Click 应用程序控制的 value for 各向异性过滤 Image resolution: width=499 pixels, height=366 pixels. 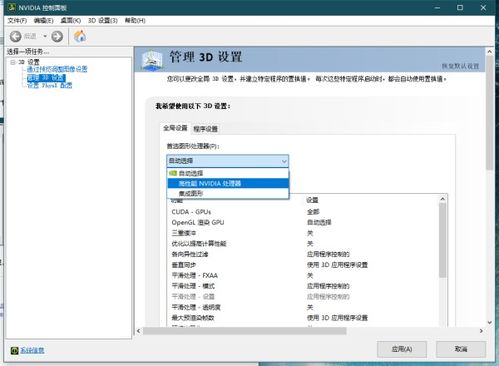328,254
